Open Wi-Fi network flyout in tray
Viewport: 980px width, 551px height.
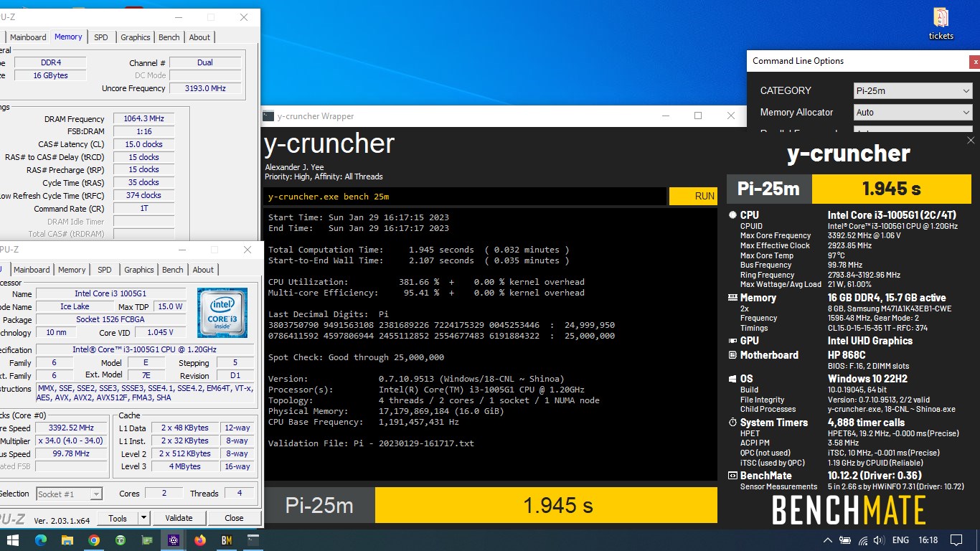pyautogui.click(x=863, y=540)
